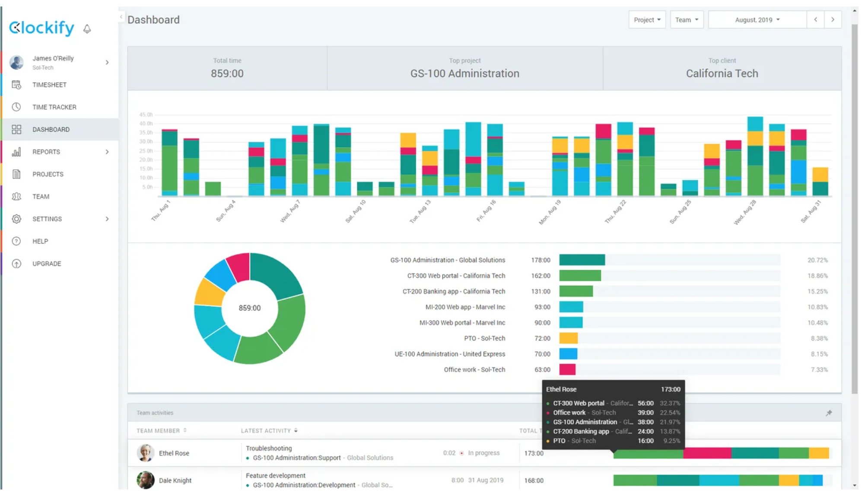Click GS-100 Administration:Support project link
The height and width of the screenshot is (499, 868).
[x=296, y=458]
